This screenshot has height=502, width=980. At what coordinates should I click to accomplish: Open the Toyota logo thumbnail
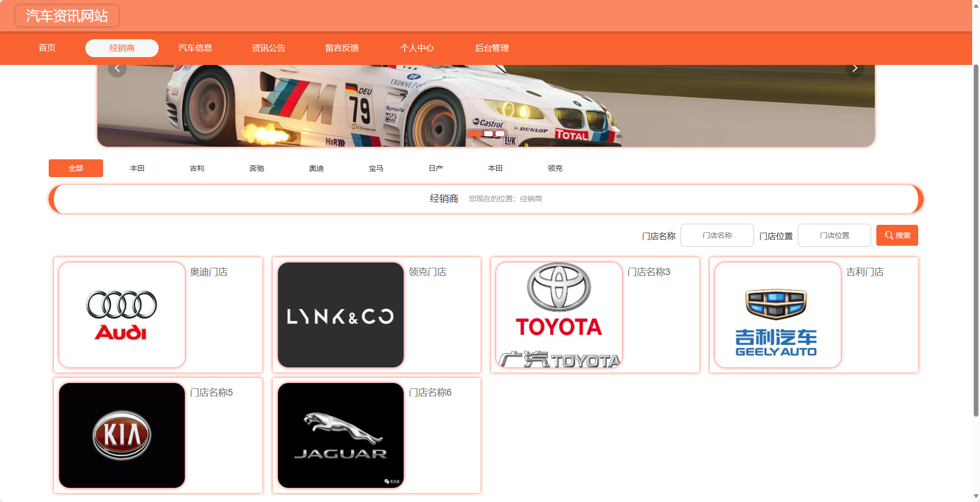(x=559, y=315)
